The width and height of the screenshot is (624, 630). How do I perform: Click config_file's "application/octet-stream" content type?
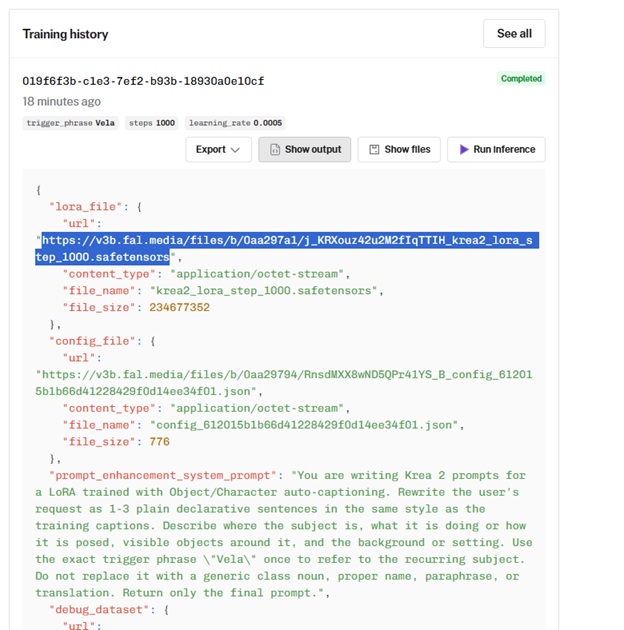click(257, 408)
